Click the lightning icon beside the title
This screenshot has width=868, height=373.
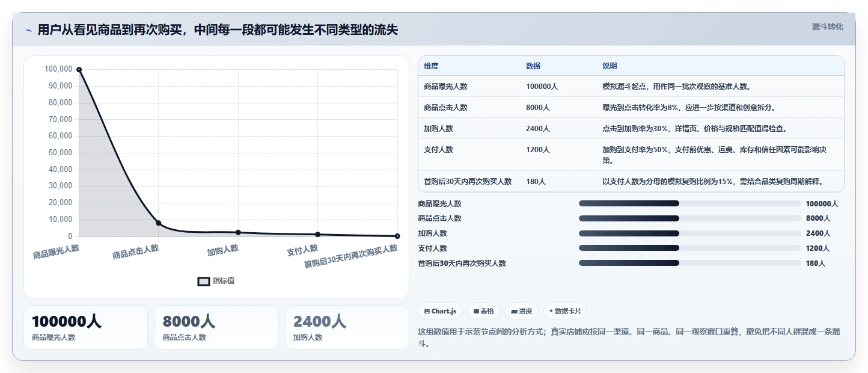coord(28,30)
